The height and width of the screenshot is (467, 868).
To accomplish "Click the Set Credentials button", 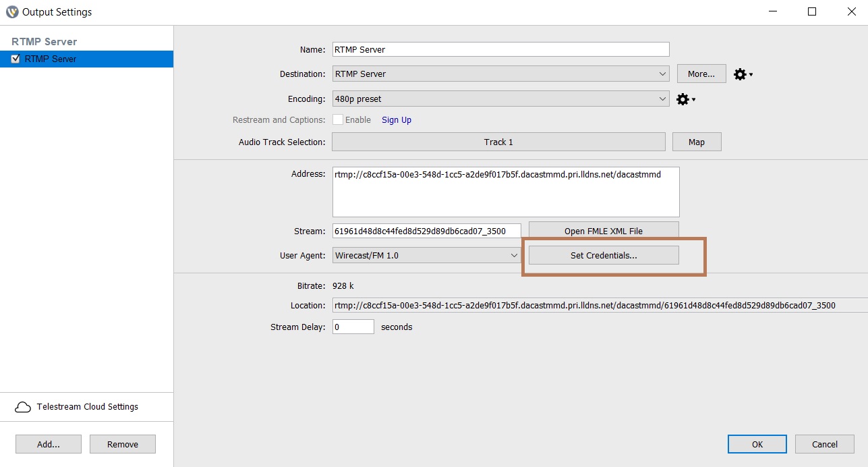I will tap(603, 254).
